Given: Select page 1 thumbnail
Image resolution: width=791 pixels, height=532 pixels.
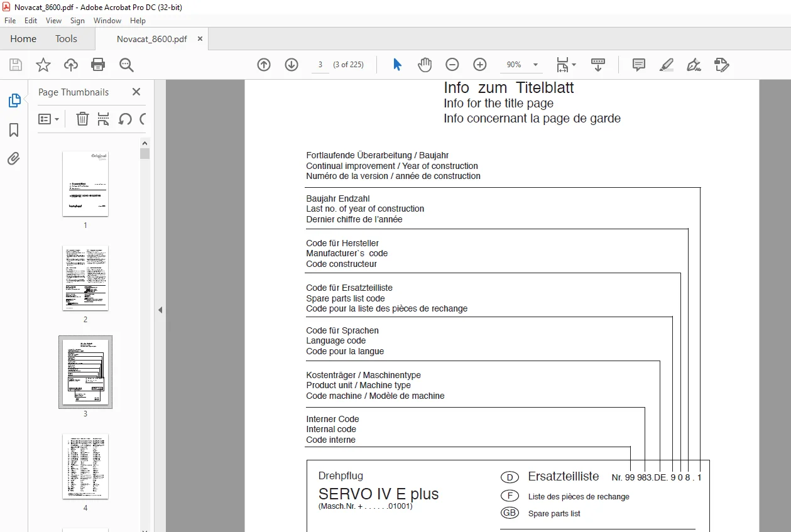Looking at the screenshot, I should [85, 183].
